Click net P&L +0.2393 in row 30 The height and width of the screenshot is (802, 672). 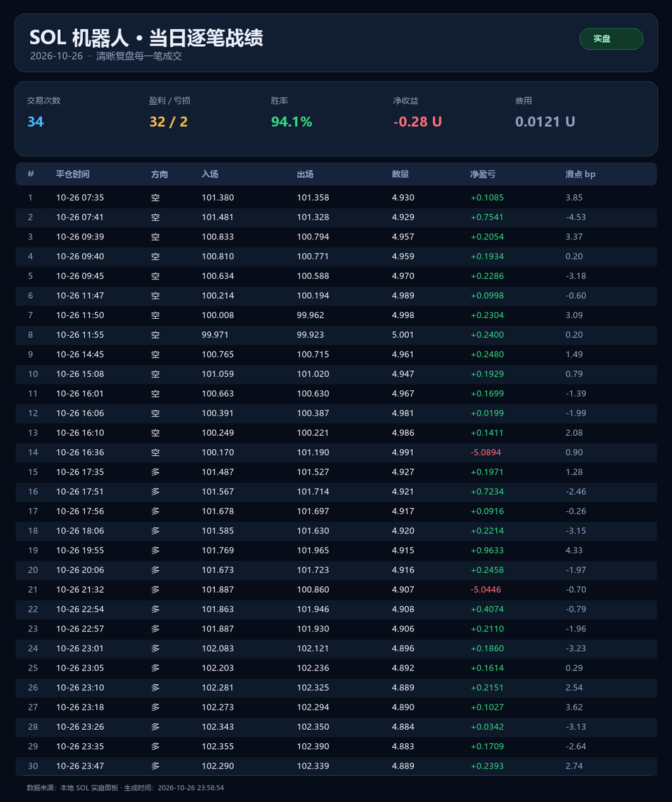click(488, 766)
